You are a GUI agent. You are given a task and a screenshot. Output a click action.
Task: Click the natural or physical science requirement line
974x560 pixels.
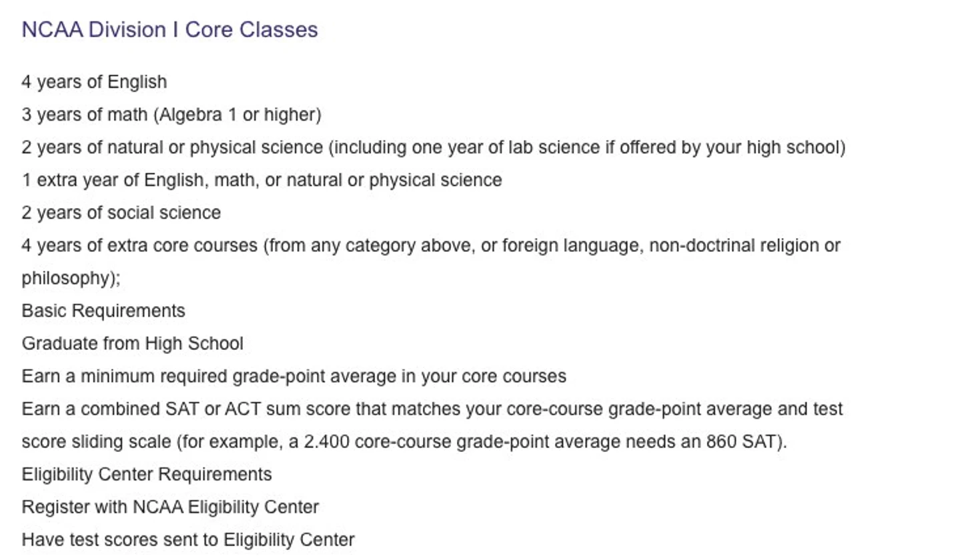171,147
